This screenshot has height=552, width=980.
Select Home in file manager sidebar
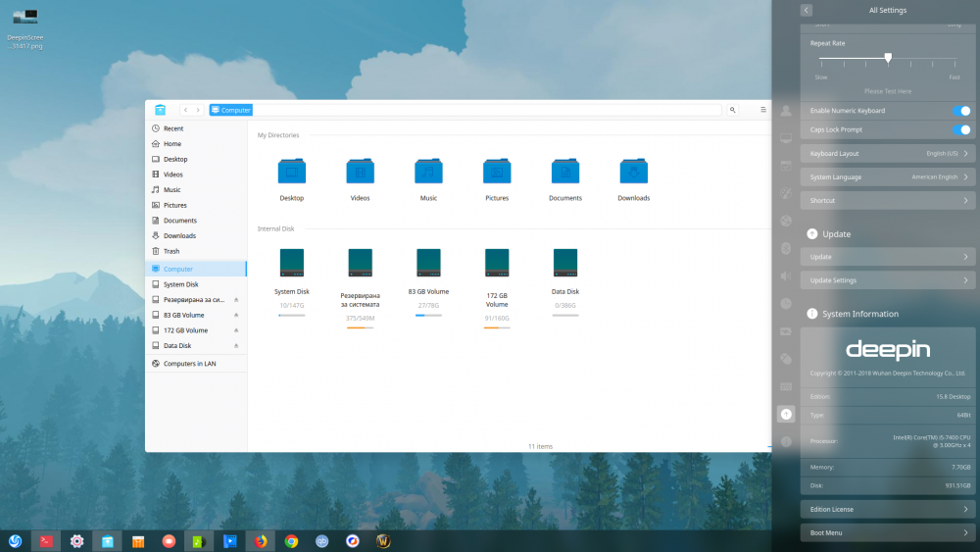pos(196,144)
